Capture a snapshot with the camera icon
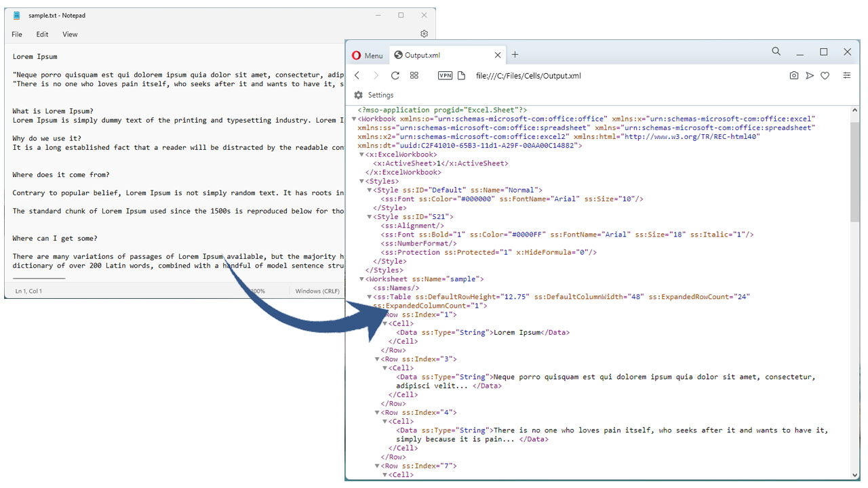868x488 pixels. click(794, 75)
